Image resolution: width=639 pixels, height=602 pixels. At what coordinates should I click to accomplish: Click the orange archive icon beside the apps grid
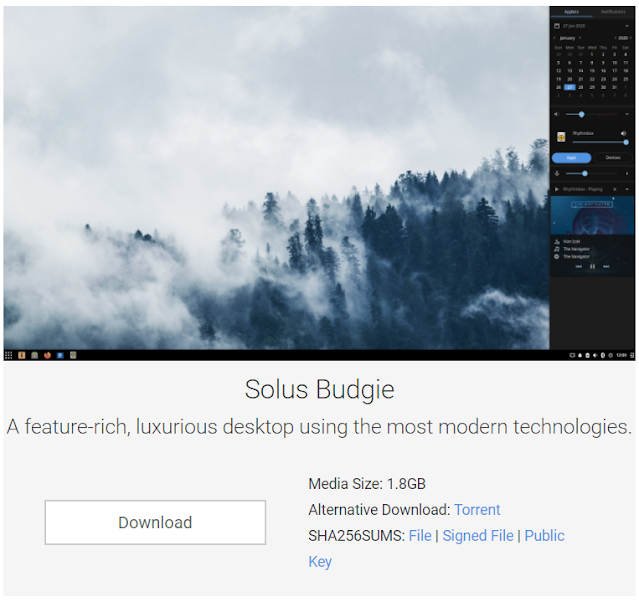22,355
